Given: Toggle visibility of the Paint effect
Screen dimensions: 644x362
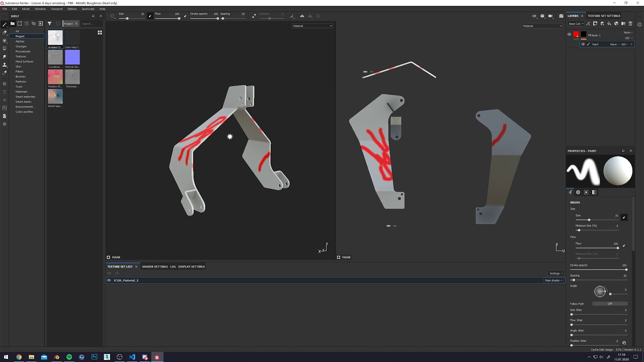Looking at the screenshot, I should click(583, 44).
